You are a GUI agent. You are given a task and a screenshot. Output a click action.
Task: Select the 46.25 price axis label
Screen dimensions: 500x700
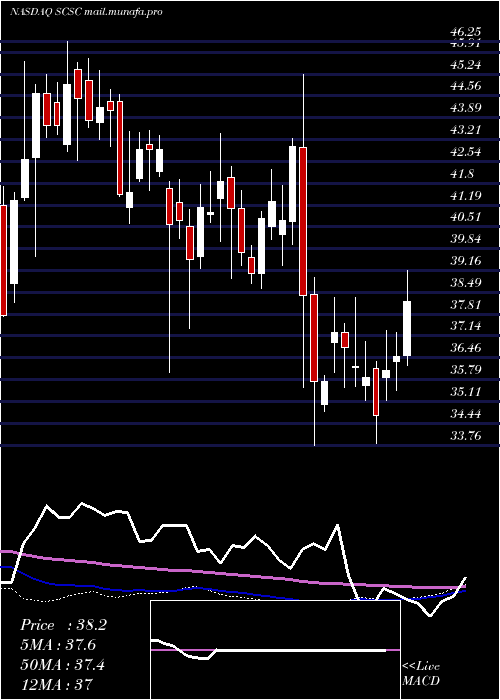tap(465, 32)
